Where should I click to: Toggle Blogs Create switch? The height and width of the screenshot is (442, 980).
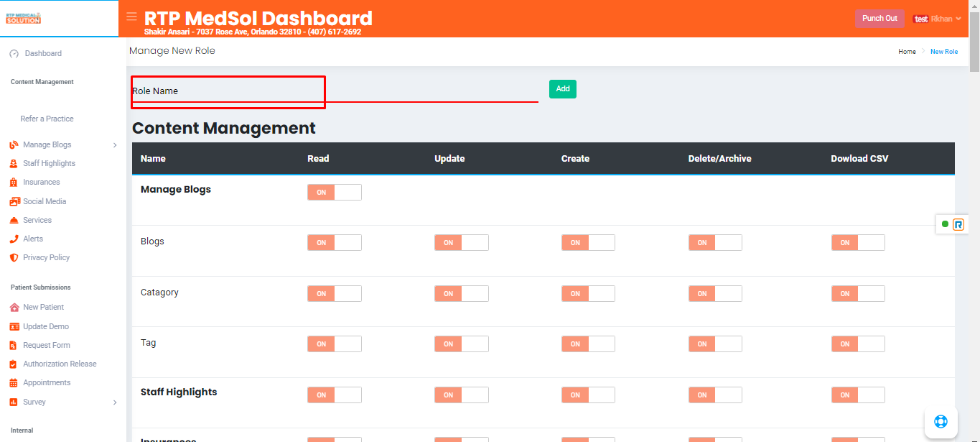(588, 243)
